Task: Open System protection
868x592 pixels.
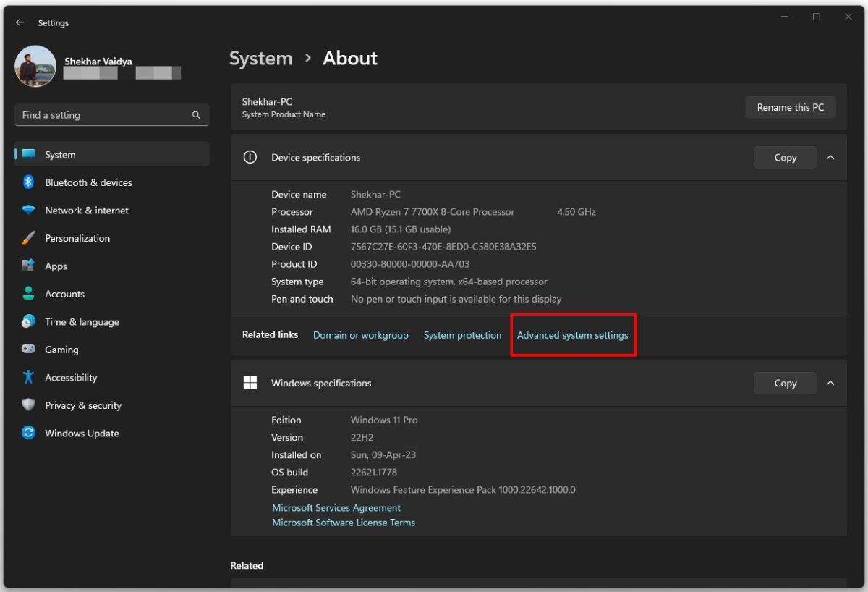Action: coord(462,335)
